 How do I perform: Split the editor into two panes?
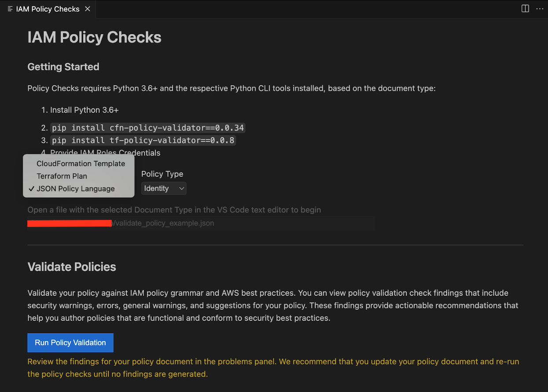pyautogui.click(x=525, y=8)
